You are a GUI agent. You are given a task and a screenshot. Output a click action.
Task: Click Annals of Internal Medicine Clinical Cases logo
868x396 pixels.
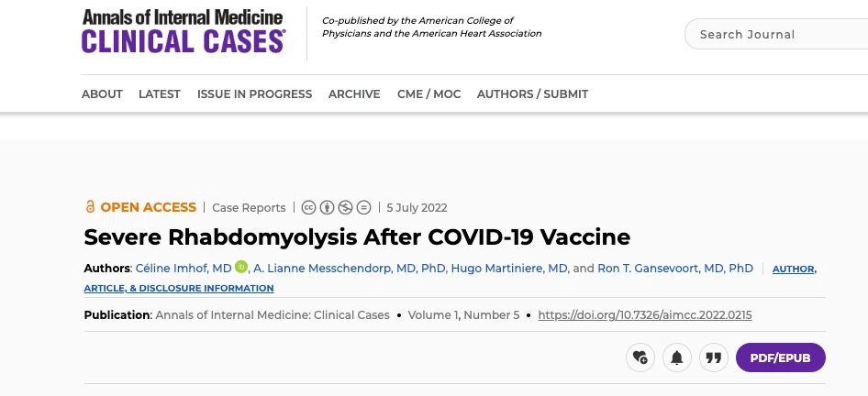tap(184, 31)
